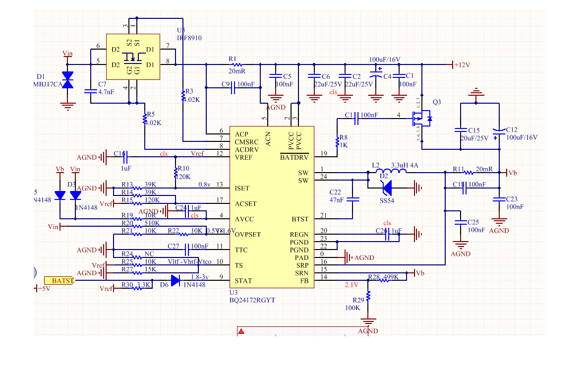
Task: Select the R29 100K resistor symbol
Action: pos(368,296)
